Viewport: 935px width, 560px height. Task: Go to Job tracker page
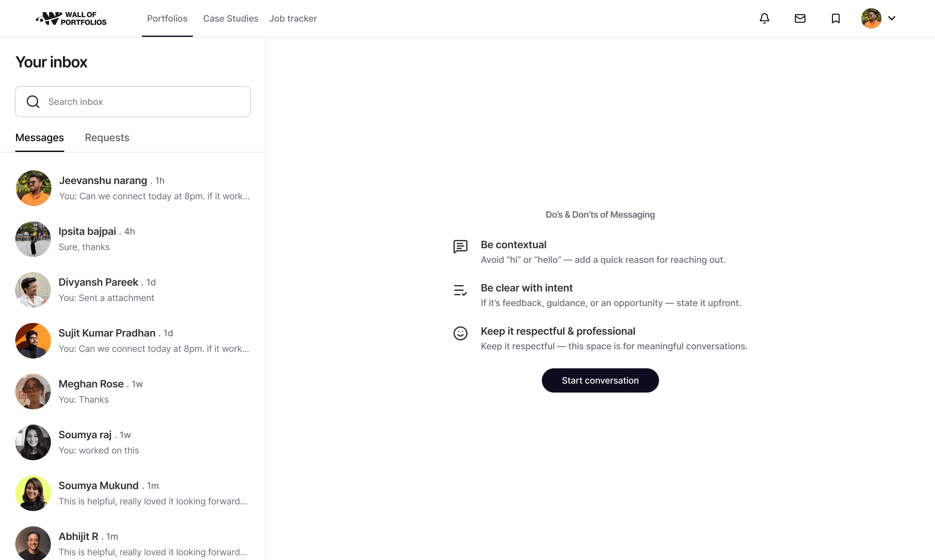pyautogui.click(x=293, y=18)
